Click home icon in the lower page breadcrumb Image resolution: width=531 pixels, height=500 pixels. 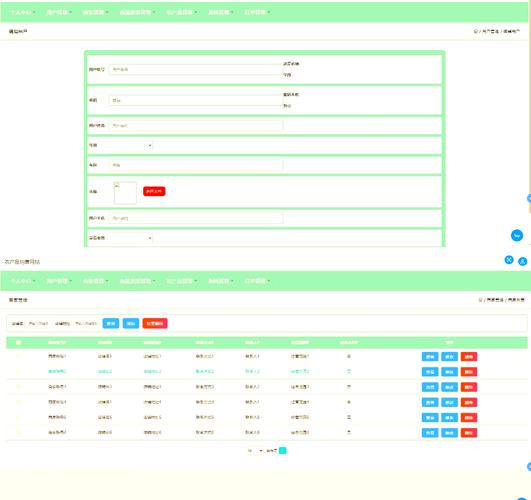[x=480, y=300]
